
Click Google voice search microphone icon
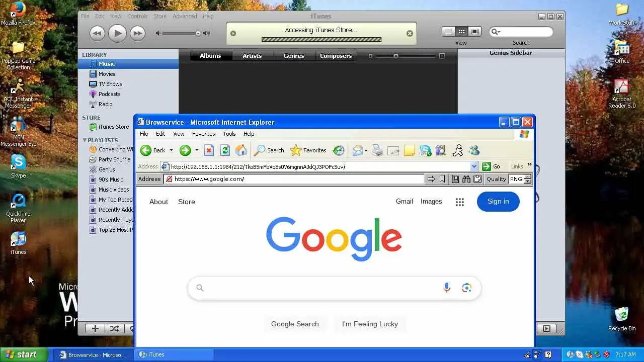447,288
